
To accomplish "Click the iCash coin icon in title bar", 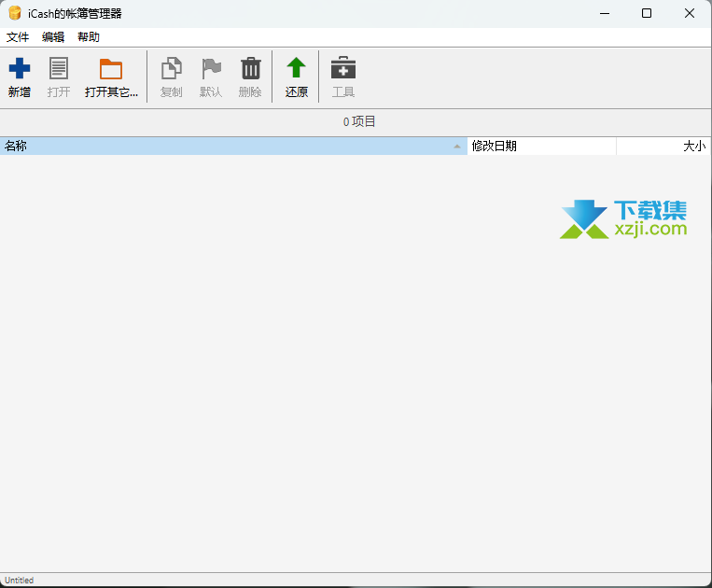I will [x=15, y=13].
